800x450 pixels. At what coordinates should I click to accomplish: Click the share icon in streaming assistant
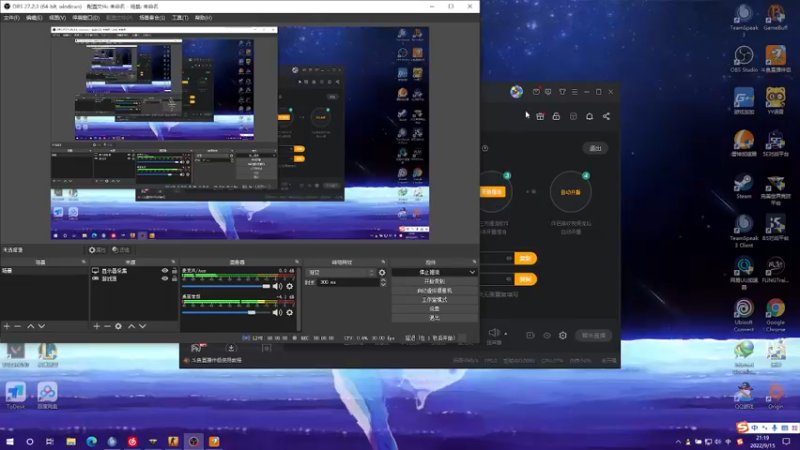point(606,116)
